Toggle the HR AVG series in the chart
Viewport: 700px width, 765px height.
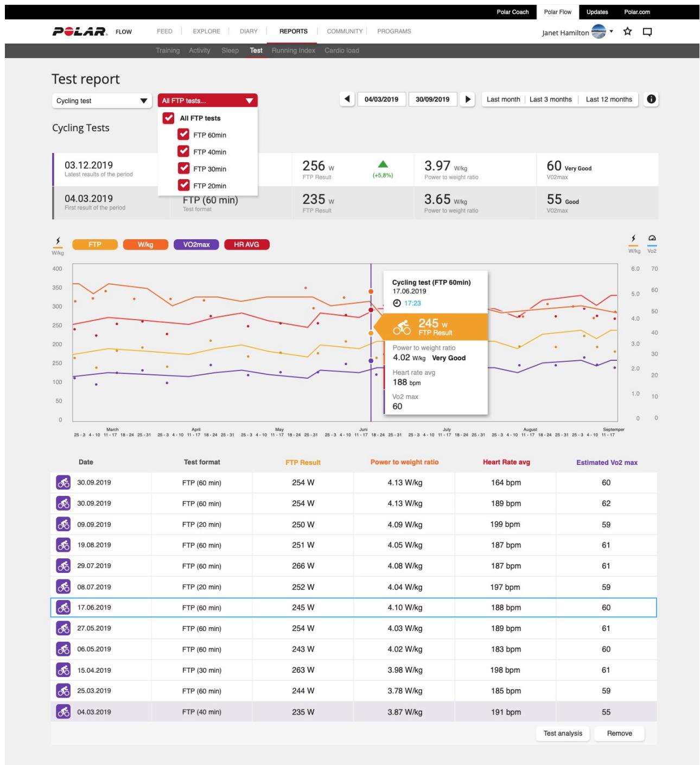point(247,245)
